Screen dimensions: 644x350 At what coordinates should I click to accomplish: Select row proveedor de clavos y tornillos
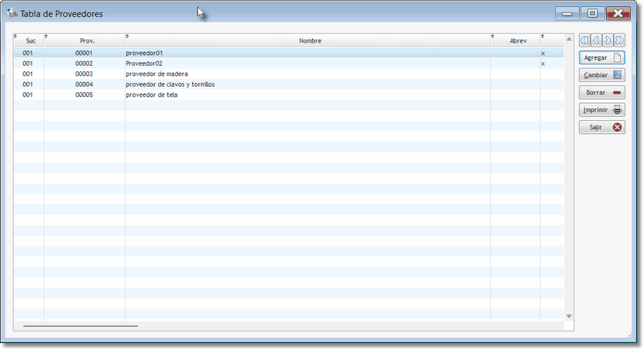point(288,84)
